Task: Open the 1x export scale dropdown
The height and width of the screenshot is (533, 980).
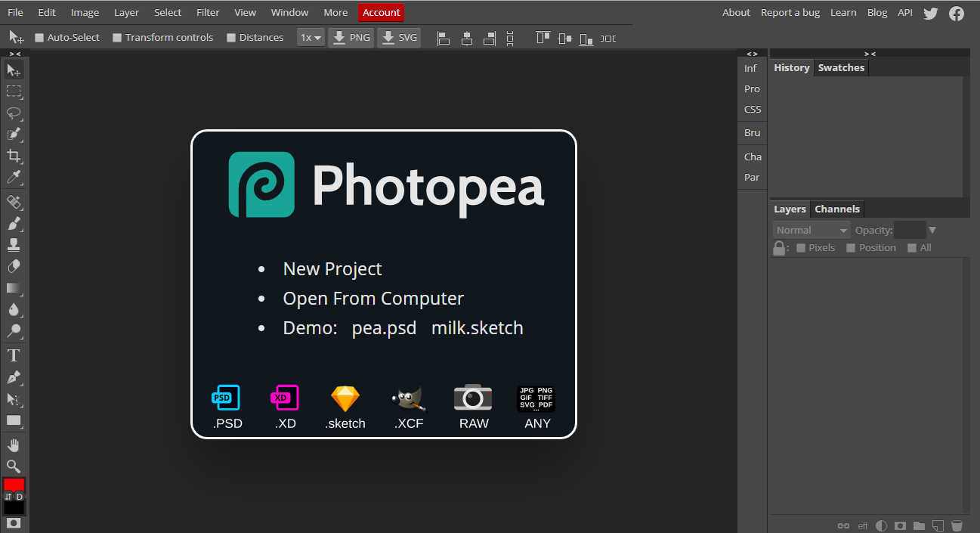Action: [x=311, y=37]
